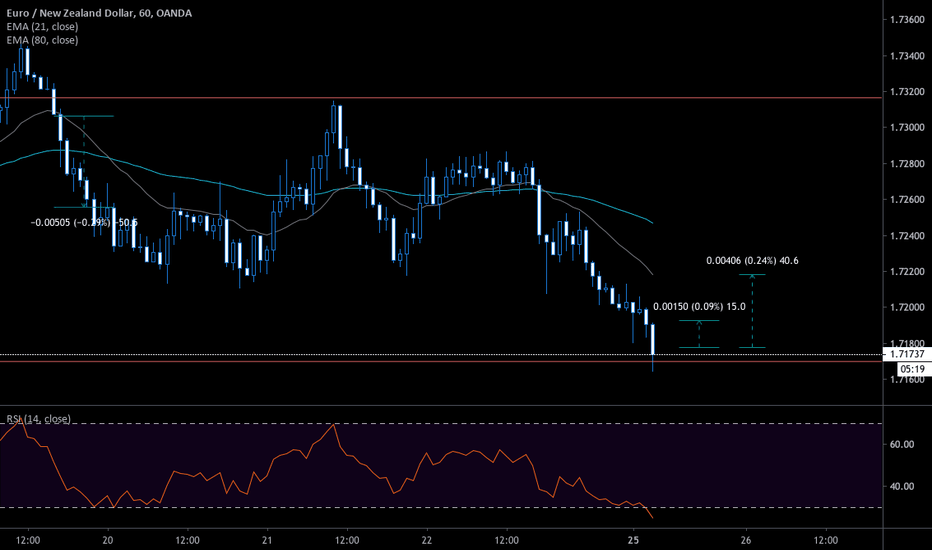Click the 1.73600 price axis label
This screenshot has height=550, width=932.
click(x=905, y=20)
